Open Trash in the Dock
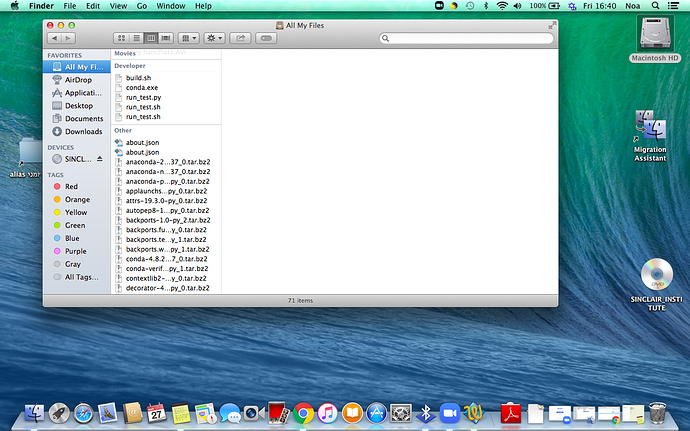690x431 pixels. [x=657, y=412]
